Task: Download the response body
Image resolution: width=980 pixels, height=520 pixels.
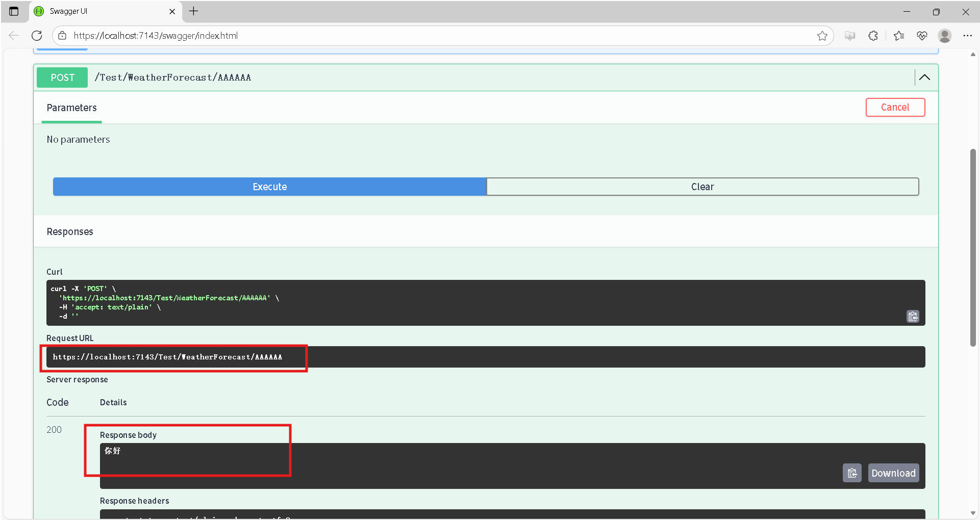Action: pyautogui.click(x=893, y=473)
